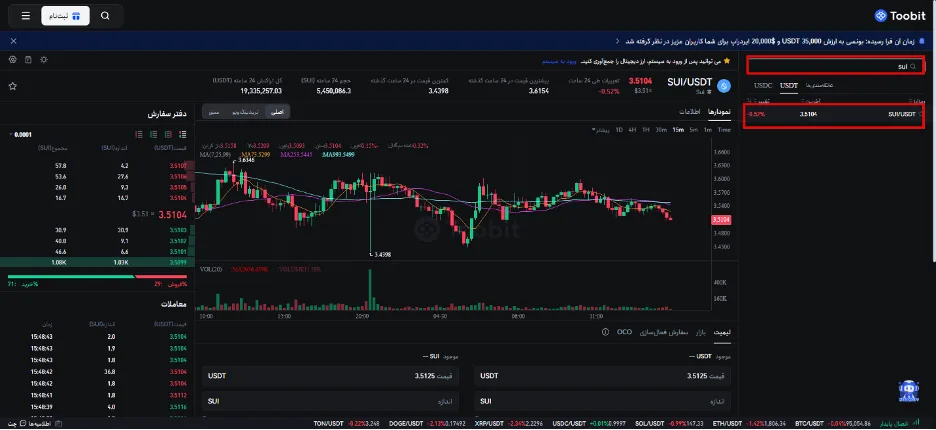Add SUI/USDT to favorites with star icon

tap(13, 86)
